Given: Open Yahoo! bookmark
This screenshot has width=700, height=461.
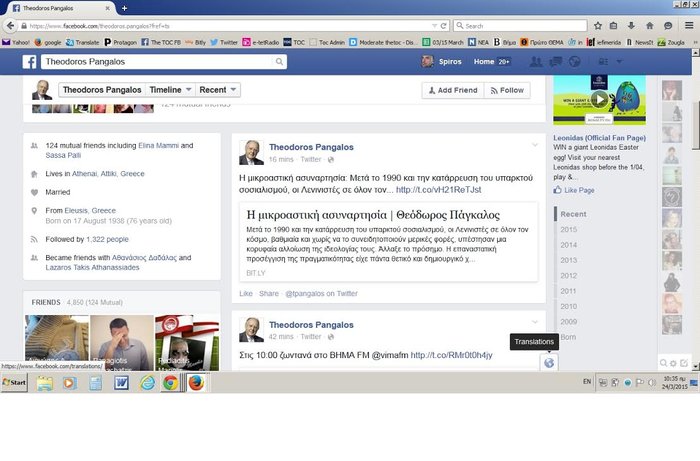Looking at the screenshot, I should pyautogui.click(x=16, y=42).
